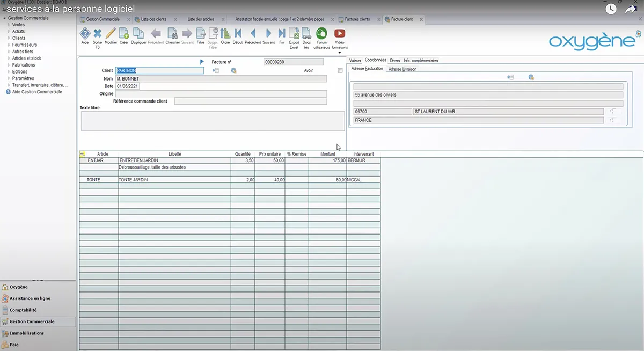The height and width of the screenshot is (351, 644).
Task: Open the Forum utilisateurs icon
Action: click(321, 33)
